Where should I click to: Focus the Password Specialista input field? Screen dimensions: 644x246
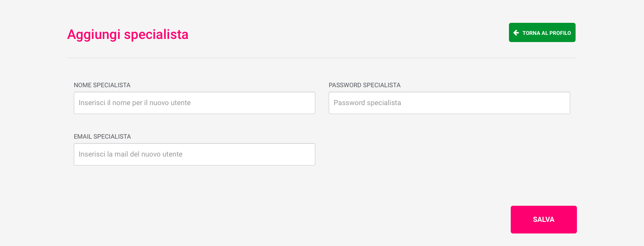(449, 103)
